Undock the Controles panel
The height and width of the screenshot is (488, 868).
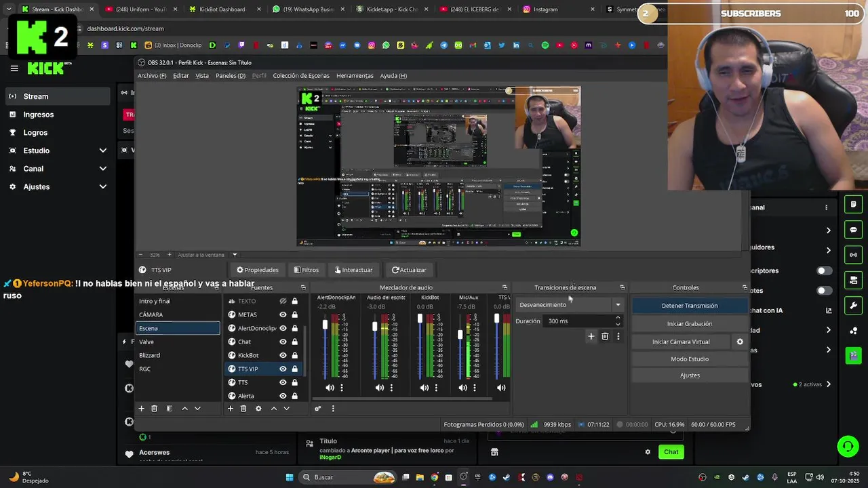pyautogui.click(x=745, y=287)
